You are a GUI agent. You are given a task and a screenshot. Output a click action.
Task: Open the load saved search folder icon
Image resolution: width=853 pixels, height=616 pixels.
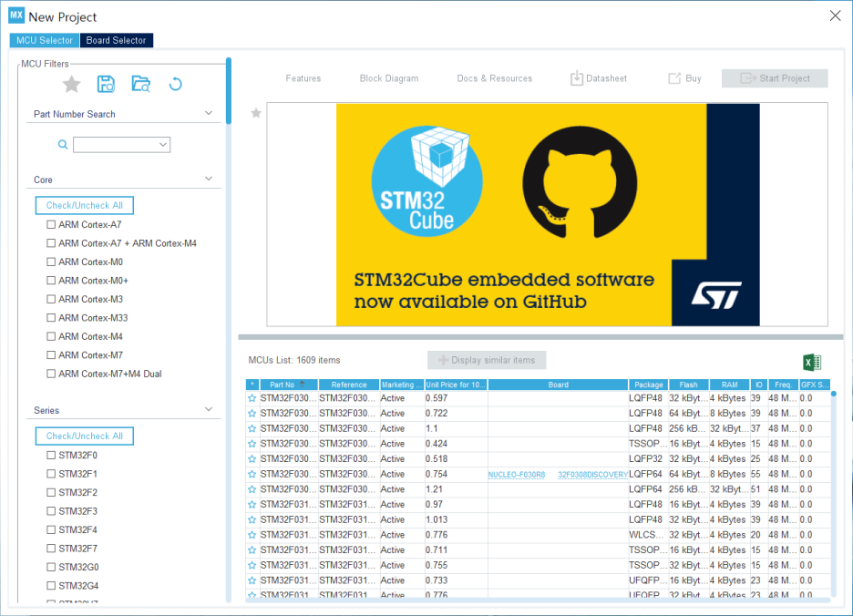(141, 84)
